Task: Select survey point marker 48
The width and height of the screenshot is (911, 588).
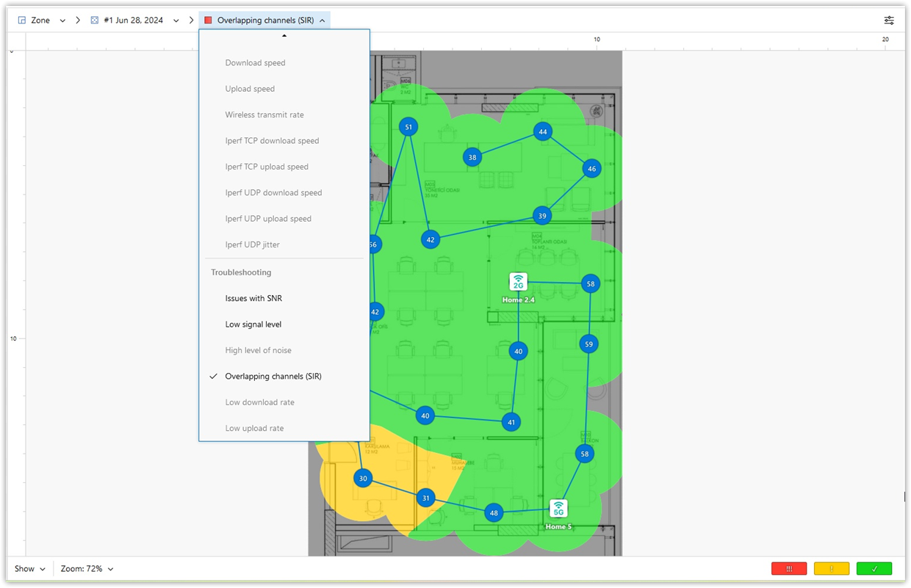Action: pos(494,513)
